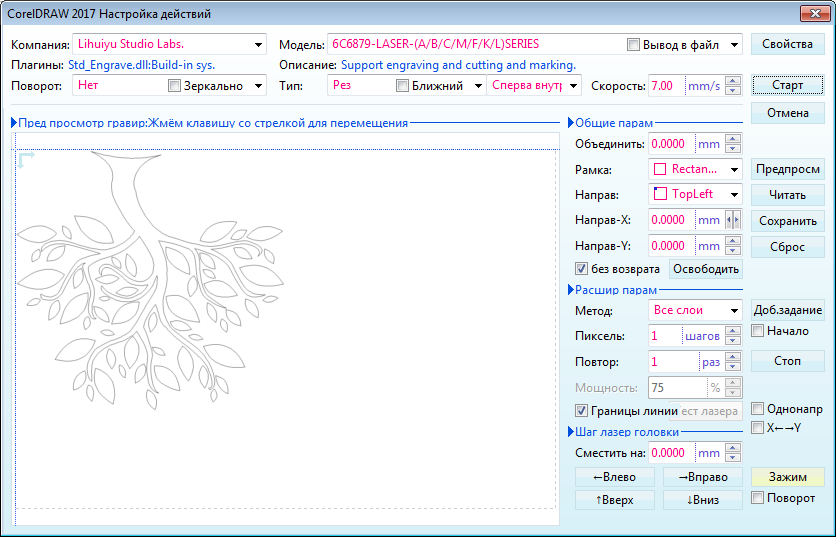Click the Support engraving and cutting description text
This screenshot has width=836, height=537.
click(458, 65)
